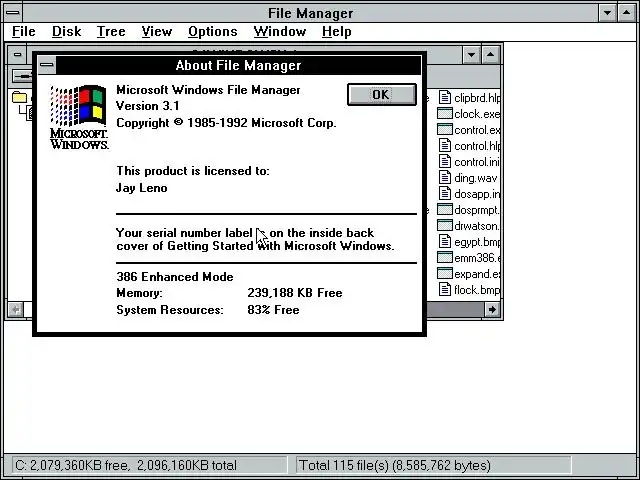Open the Options menu
Screen dimensions: 640x480
point(213,31)
